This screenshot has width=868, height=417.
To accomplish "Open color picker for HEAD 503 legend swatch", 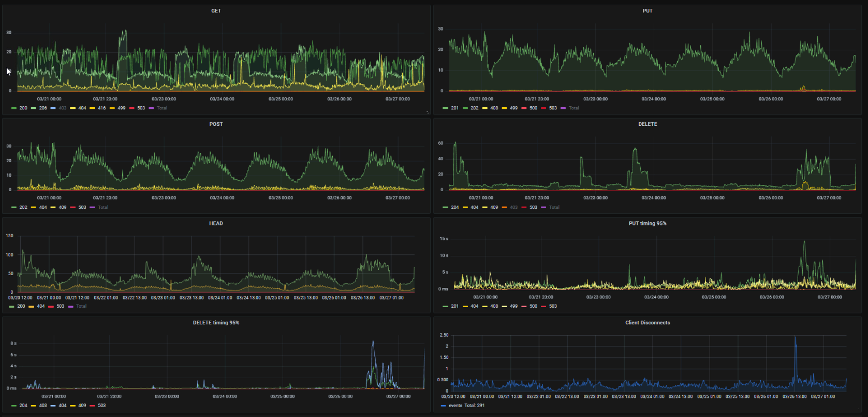I will pos(51,306).
